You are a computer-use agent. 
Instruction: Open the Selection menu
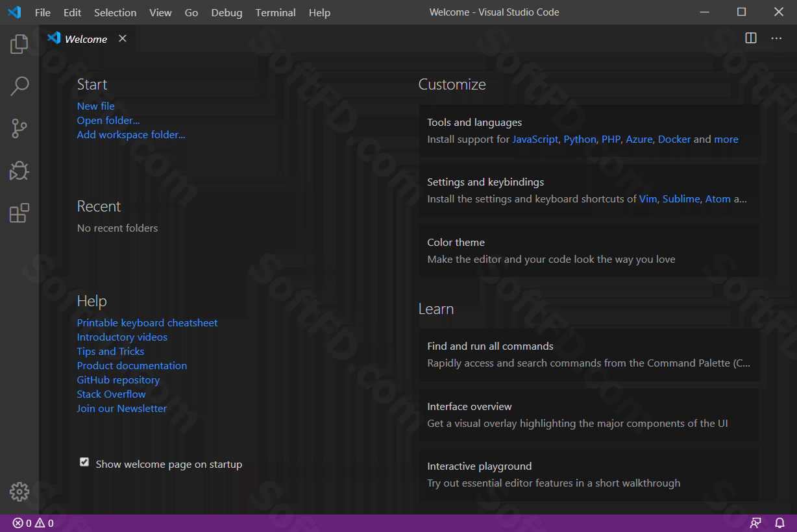(x=115, y=12)
